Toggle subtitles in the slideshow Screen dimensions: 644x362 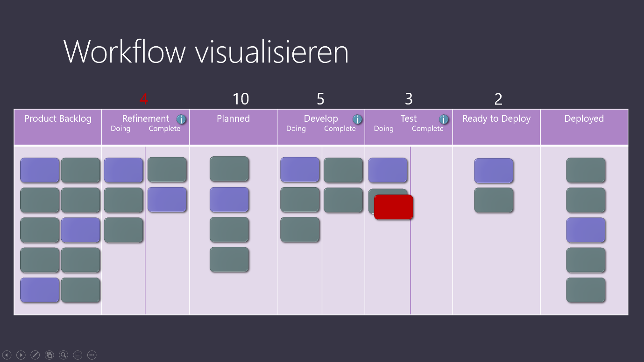click(78, 355)
